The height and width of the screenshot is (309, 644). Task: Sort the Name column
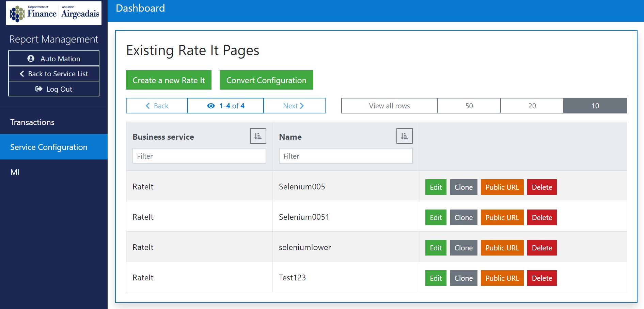click(x=404, y=136)
